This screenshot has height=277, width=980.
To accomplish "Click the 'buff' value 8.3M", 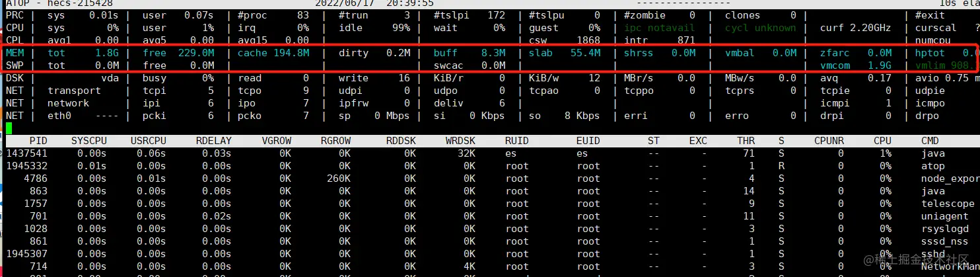I will coord(493,53).
